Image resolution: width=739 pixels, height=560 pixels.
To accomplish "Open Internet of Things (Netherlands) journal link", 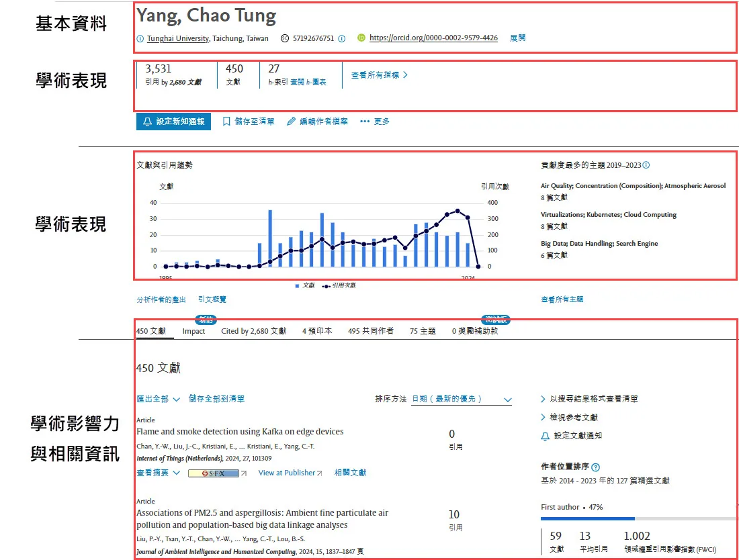I will pyautogui.click(x=179, y=458).
